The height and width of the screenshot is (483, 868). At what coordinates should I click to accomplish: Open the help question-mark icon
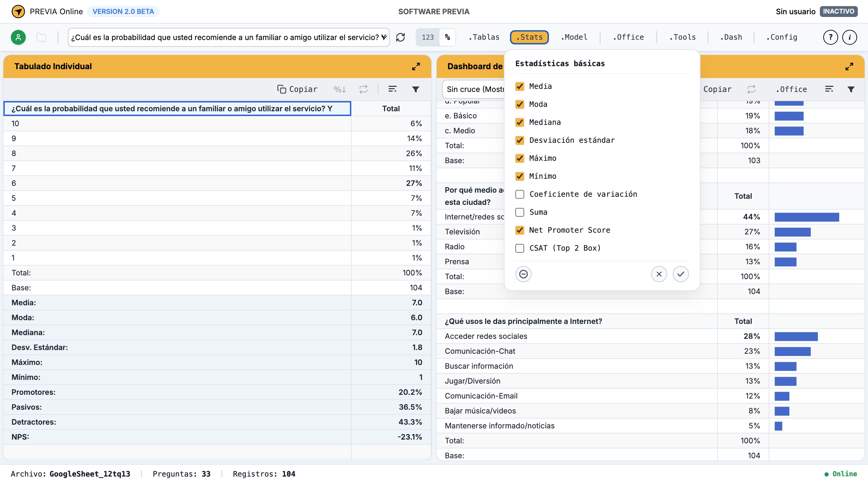point(830,37)
